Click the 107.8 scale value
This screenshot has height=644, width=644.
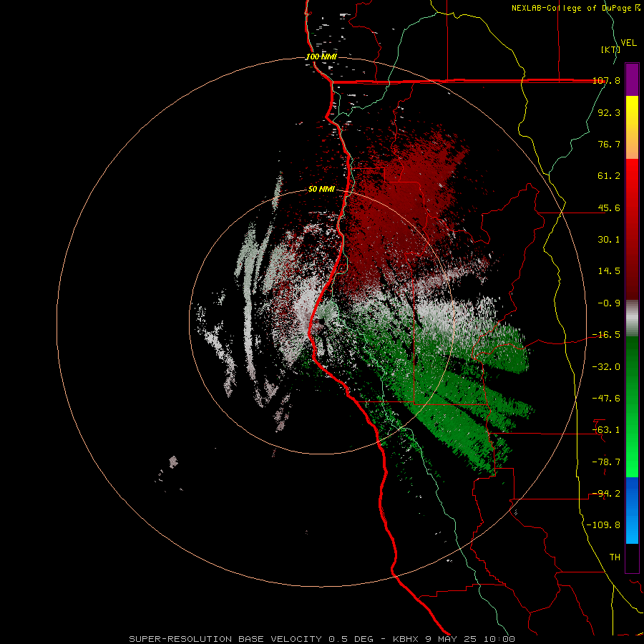point(607,81)
